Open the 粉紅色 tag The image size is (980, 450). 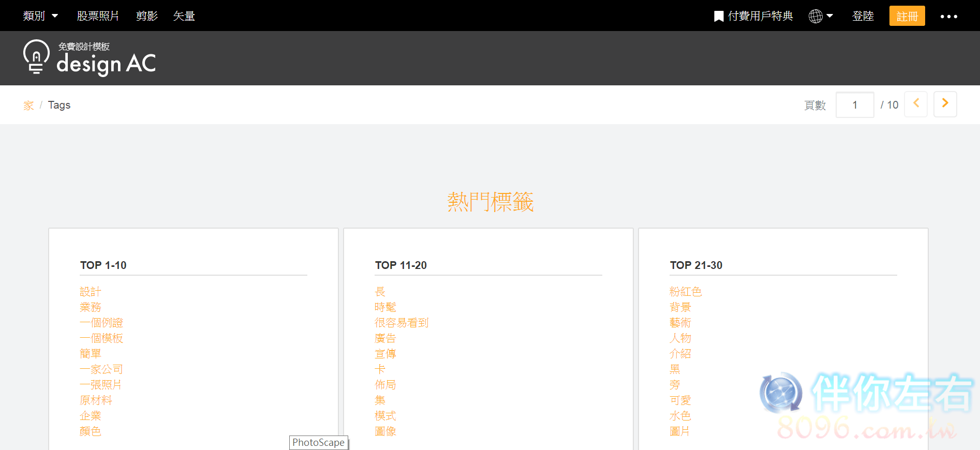click(x=686, y=292)
